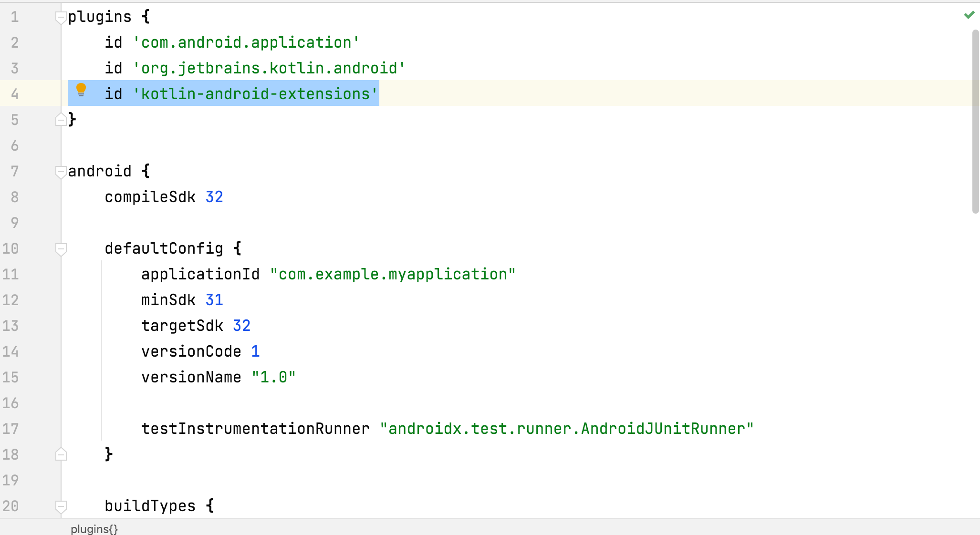Click the applicationId string value
980x535 pixels.
point(392,274)
